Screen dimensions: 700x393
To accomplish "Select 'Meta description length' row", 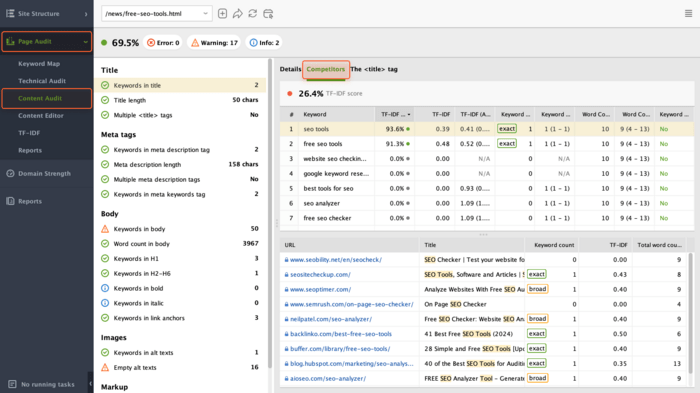I will (180, 164).
